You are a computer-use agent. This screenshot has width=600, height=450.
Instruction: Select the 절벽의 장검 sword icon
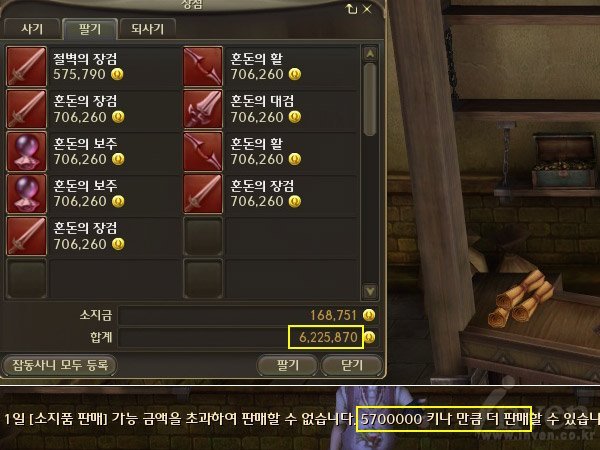click(26, 66)
